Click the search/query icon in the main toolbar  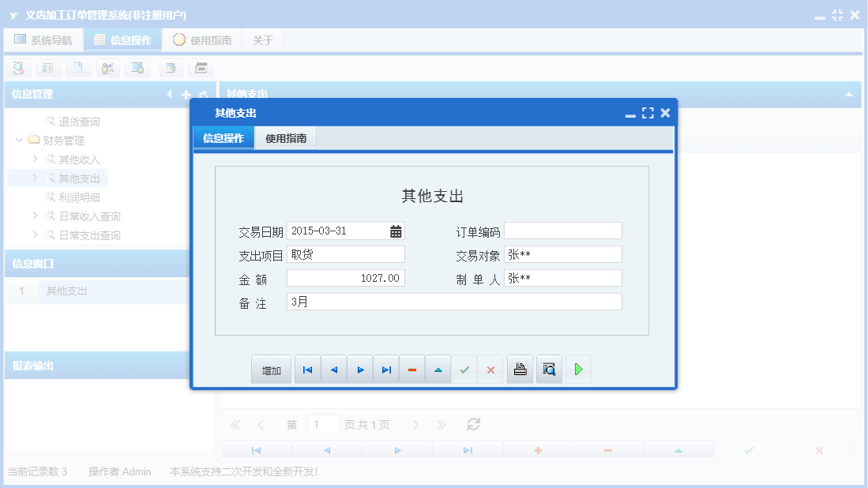click(18, 68)
